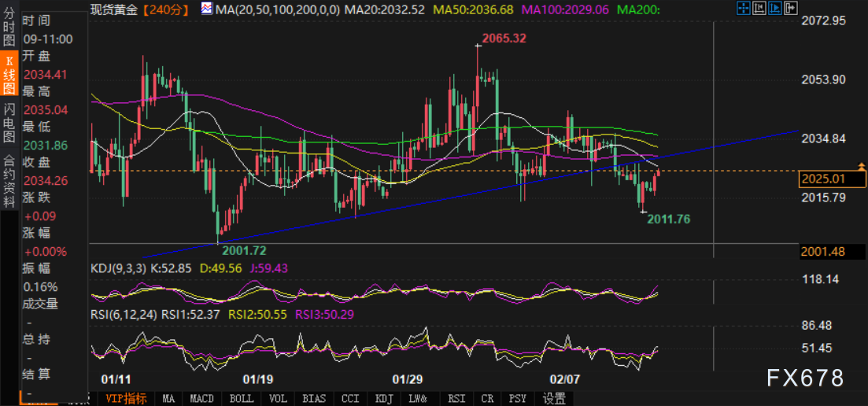Click the jump-to-start chart icon
Viewport: 868px width, 406px height.
[760, 9]
